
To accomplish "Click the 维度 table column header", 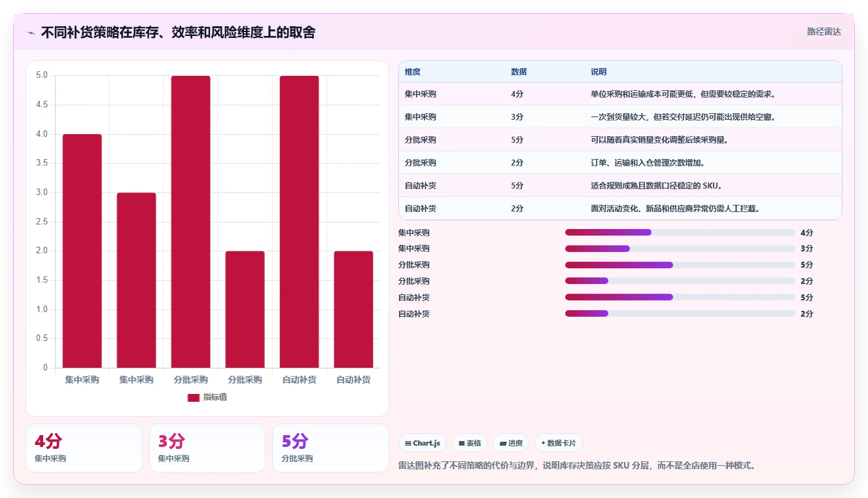I will pos(413,72).
